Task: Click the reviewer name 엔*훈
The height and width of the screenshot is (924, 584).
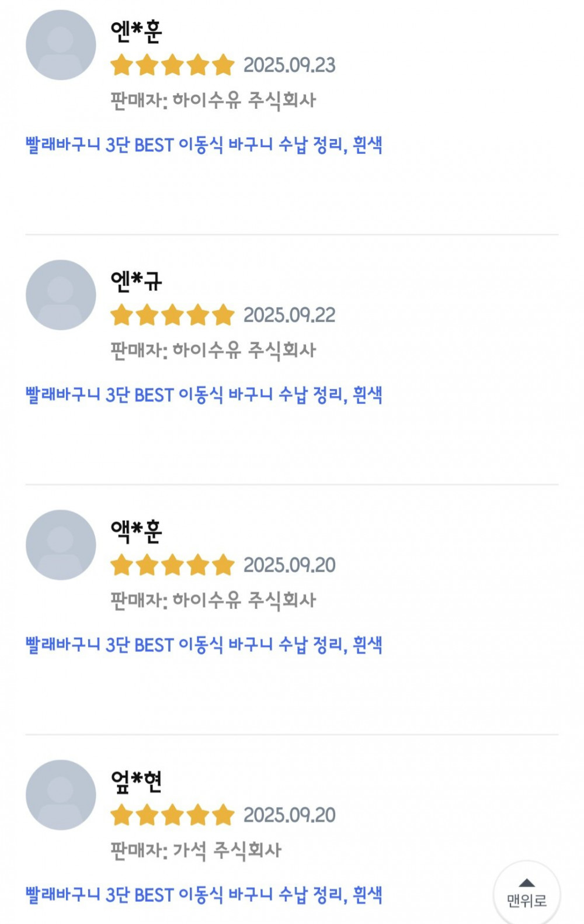Action: click(x=136, y=31)
